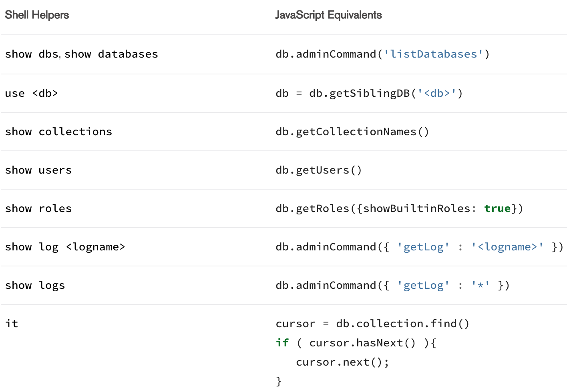Click the cursor.next(); code line
The width and height of the screenshot is (567, 392).
(342, 362)
